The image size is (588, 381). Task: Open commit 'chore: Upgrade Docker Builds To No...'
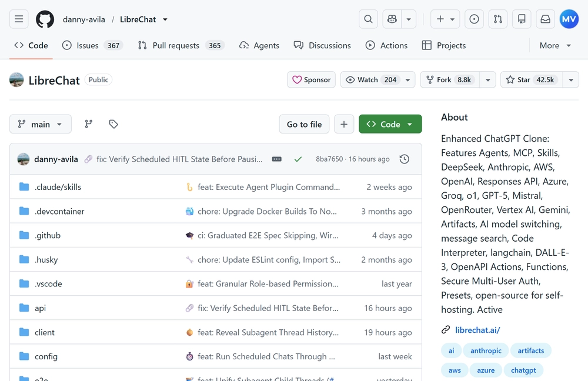click(x=267, y=211)
